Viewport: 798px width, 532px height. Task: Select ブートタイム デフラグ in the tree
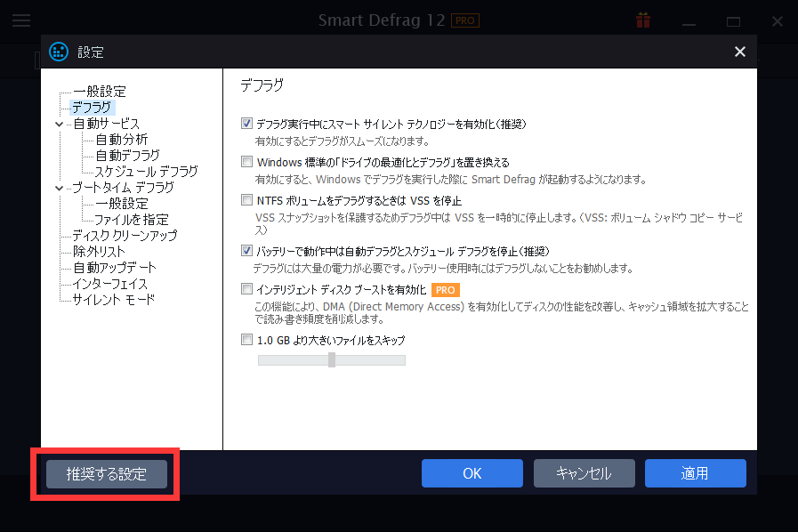[x=123, y=188]
